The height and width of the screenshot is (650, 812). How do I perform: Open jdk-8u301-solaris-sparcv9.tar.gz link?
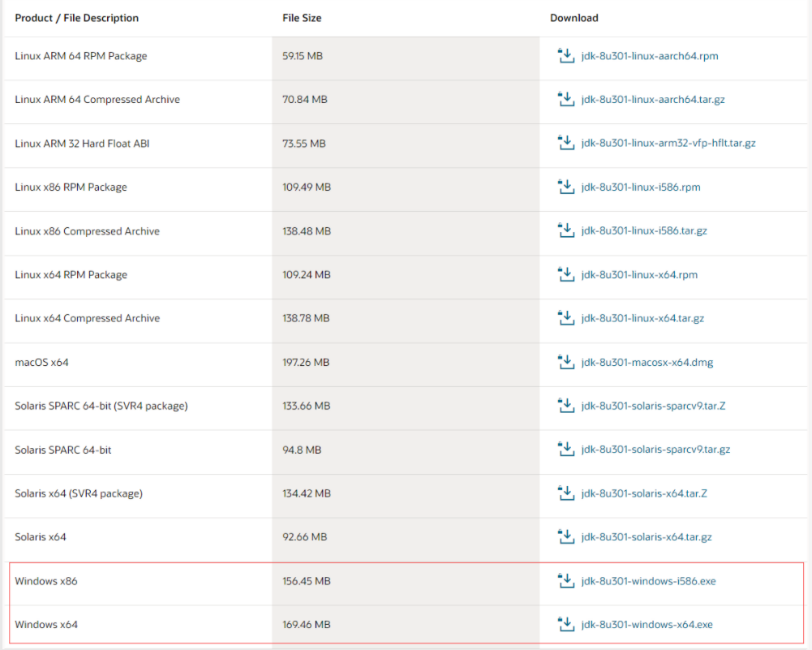(655, 449)
